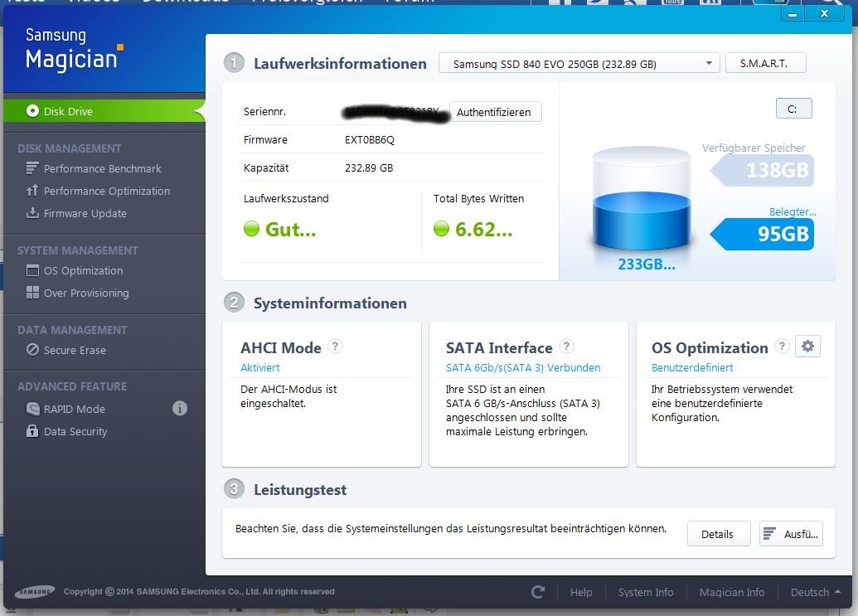Open RAPID Mode feature
Screen dimensions: 858x616
pos(75,410)
